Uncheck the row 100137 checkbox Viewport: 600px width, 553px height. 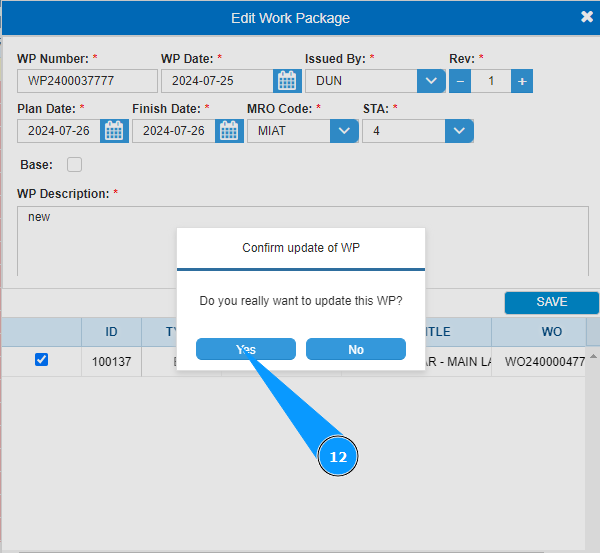coord(41,360)
